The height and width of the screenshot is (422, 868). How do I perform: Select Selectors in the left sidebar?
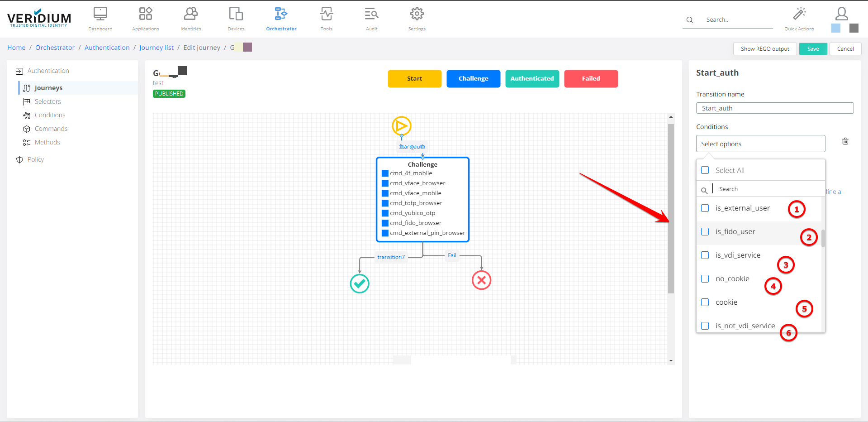pyautogui.click(x=47, y=101)
